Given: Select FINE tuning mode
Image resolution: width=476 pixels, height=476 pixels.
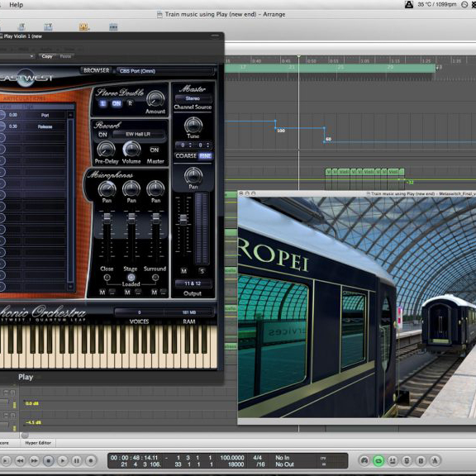Looking at the screenshot, I should (x=206, y=155).
